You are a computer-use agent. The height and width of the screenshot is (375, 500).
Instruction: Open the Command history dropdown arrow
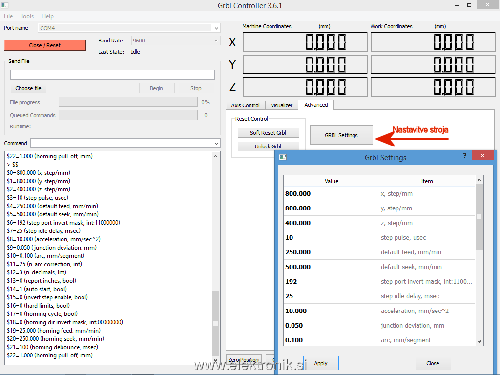tap(216, 143)
